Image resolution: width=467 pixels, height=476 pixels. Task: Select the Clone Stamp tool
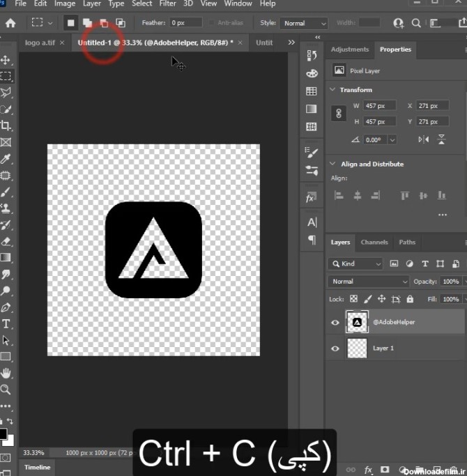coord(6,208)
